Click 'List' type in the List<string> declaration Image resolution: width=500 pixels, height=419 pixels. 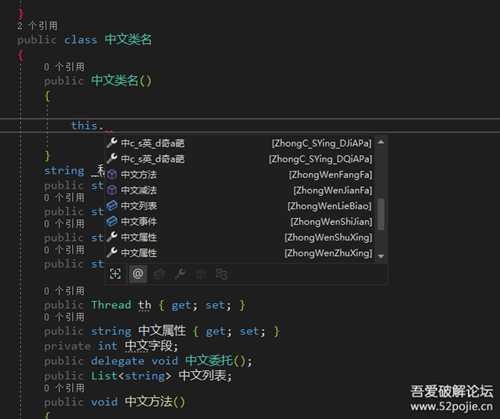[x=104, y=376]
